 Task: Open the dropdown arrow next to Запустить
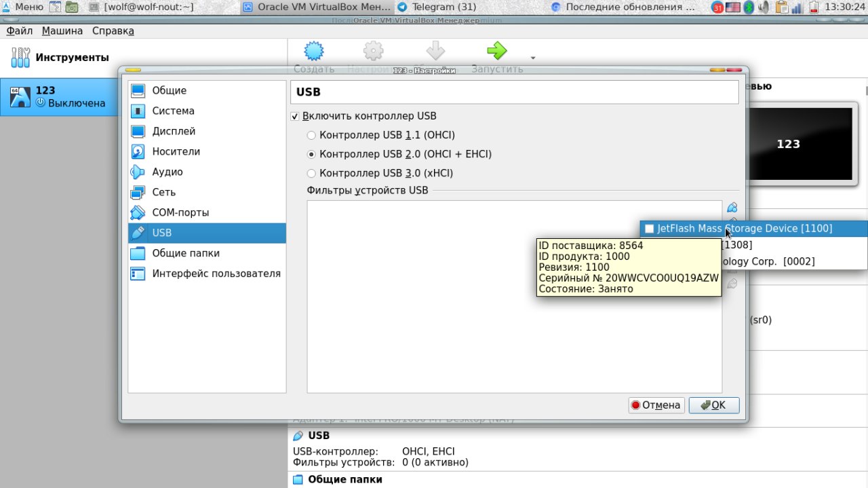532,58
